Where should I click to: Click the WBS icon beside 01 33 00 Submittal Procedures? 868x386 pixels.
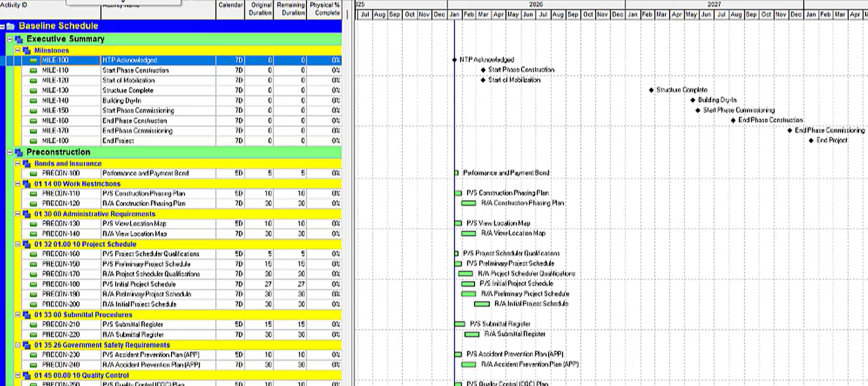[26, 315]
